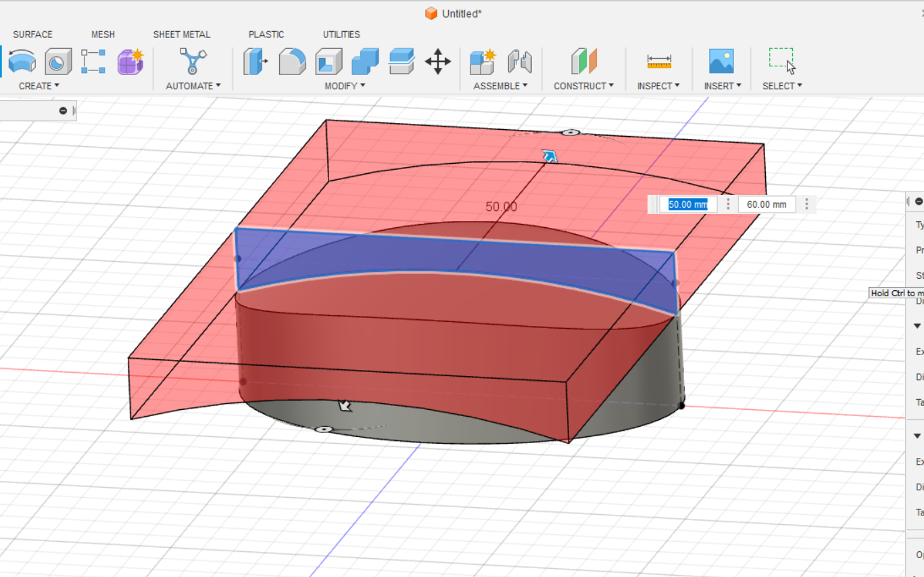Image resolution: width=924 pixels, height=577 pixels.
Task: Open the CONSTRUCT dropdown menu
Action: (x=584, y=86)
